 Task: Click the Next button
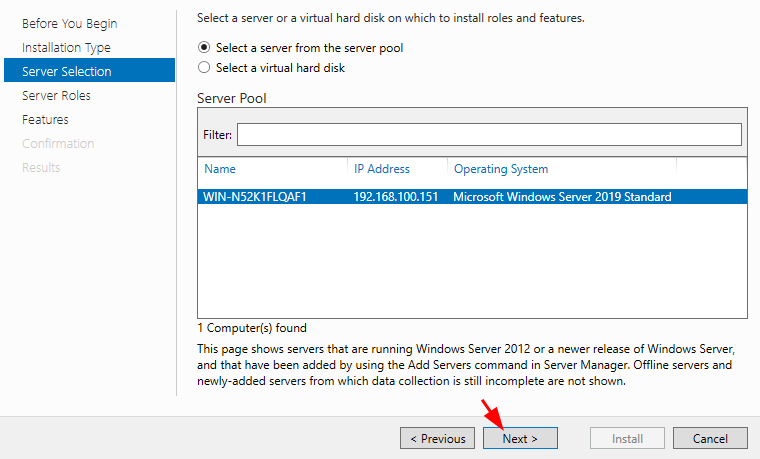click(x=520, y=438)
